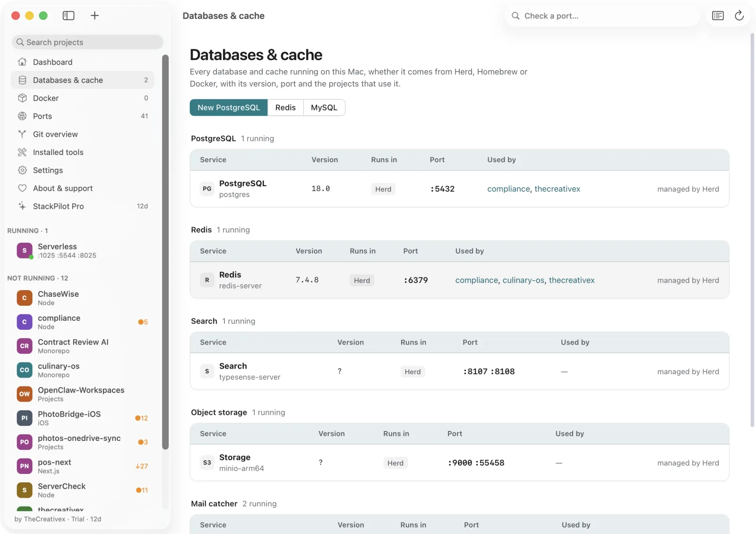This screenshot has height=534, width=756.
Task: Click the PG badge icon of PostgreSQL
Action: (x=207, y=189)
